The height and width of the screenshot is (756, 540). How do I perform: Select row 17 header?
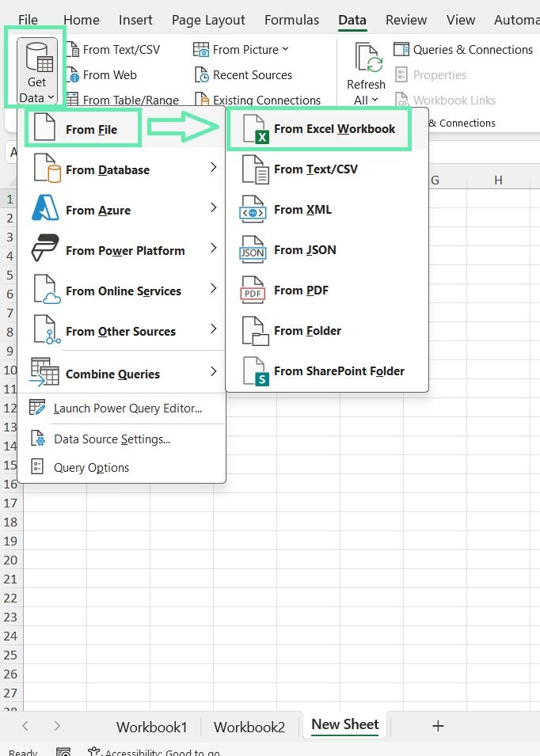(10, 503)
